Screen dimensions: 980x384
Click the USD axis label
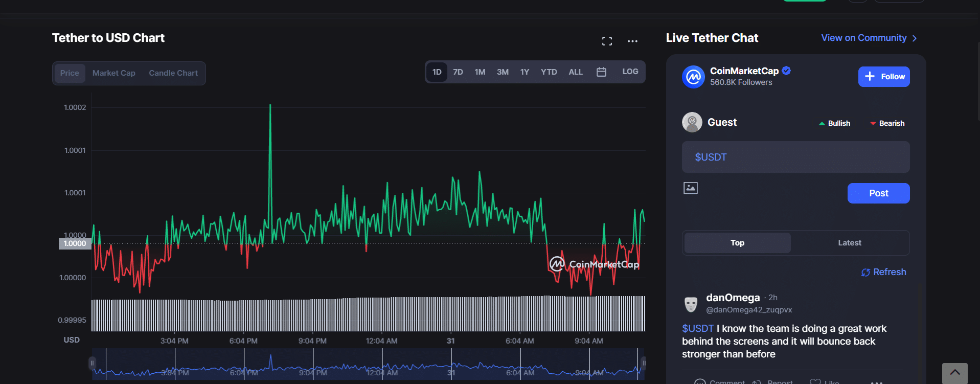[x=72, y=340]
